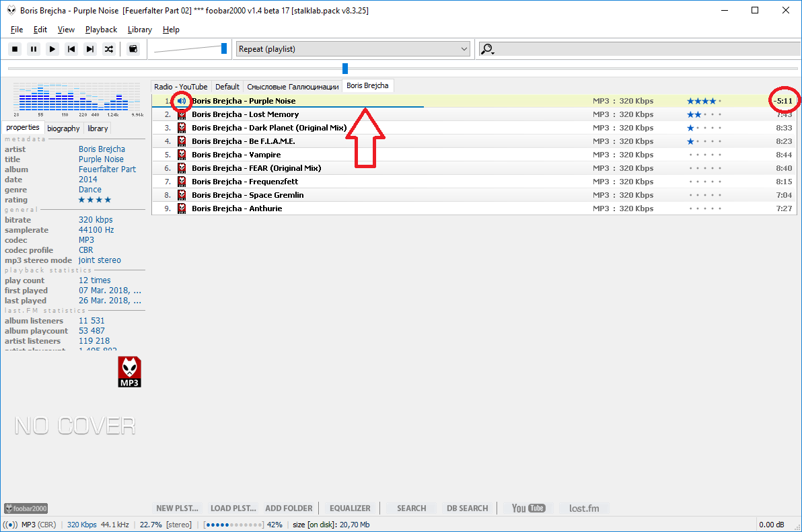Stop playback with the Stop button

pos(15,49)
